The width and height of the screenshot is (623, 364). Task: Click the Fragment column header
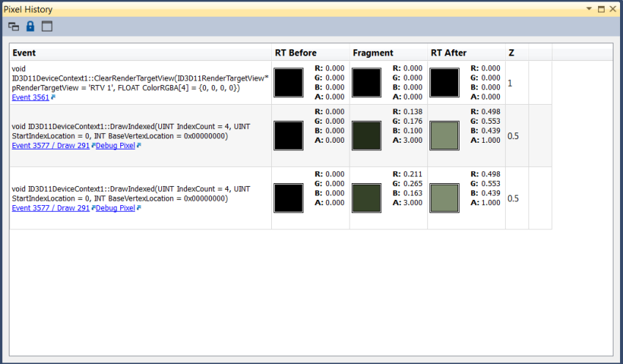[373, 53]
